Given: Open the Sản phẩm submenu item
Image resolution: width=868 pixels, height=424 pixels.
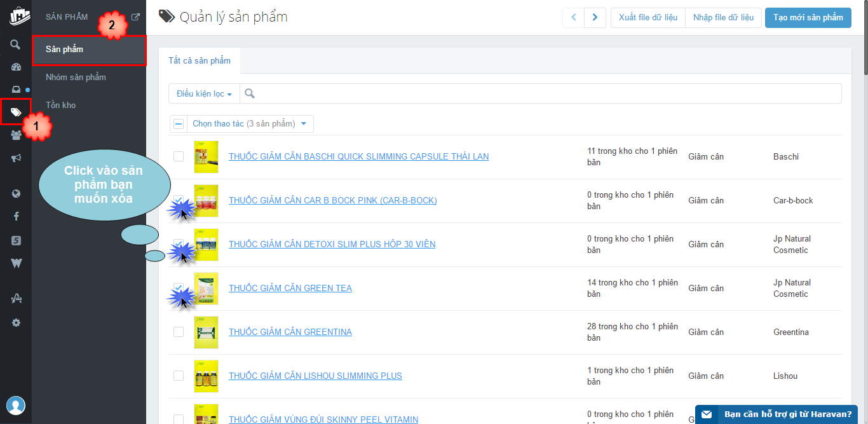Looking at the screenshot, I should (x=89, y=50).
